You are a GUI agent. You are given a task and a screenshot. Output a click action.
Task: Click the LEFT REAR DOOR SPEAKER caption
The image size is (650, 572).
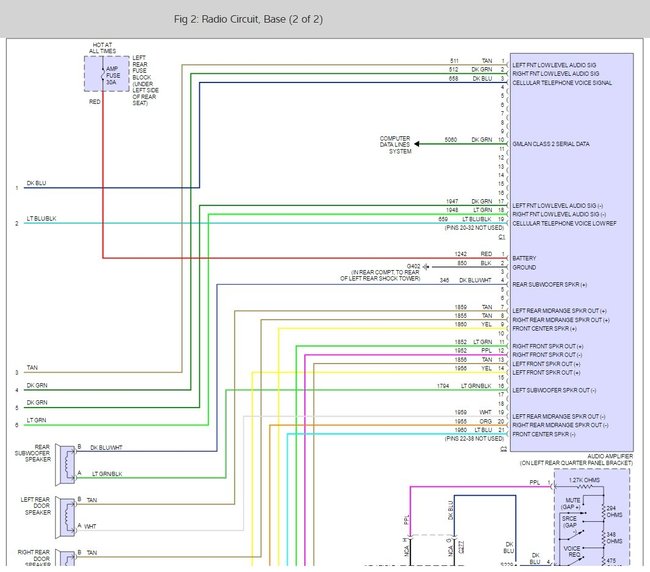coord(36,506)
